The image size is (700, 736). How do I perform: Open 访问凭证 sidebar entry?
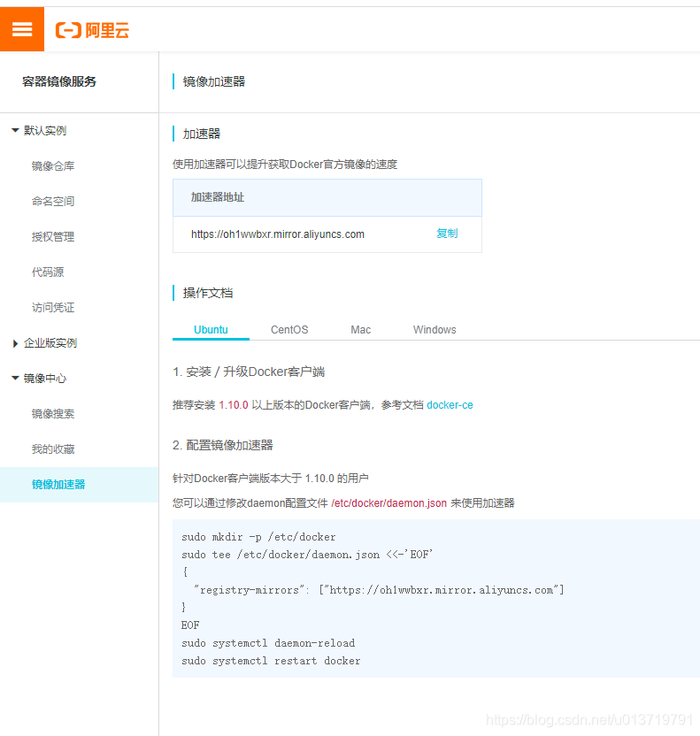[53, 308]
